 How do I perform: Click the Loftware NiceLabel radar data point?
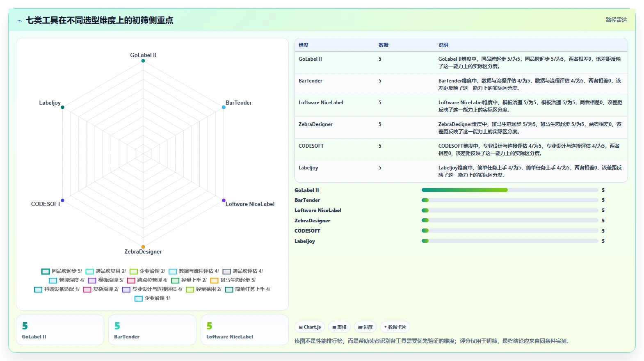coord(224,200)
